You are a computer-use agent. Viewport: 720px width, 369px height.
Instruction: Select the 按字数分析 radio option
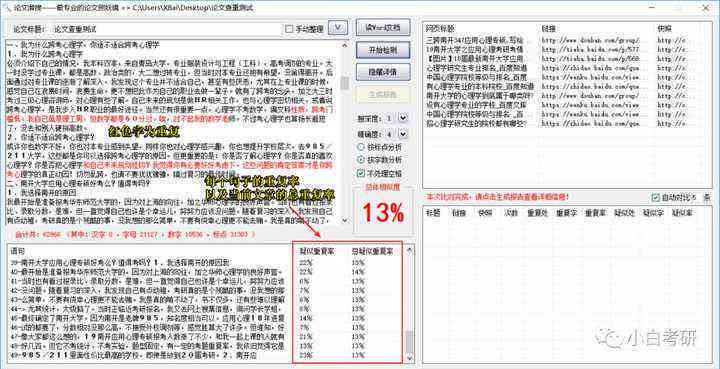pyautogui.click(x=361, y=160)
